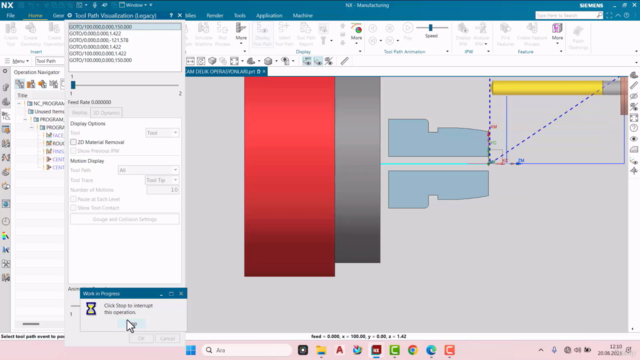
Task: Open the Tool Path selection filter combo box
Action: [49, 61]
